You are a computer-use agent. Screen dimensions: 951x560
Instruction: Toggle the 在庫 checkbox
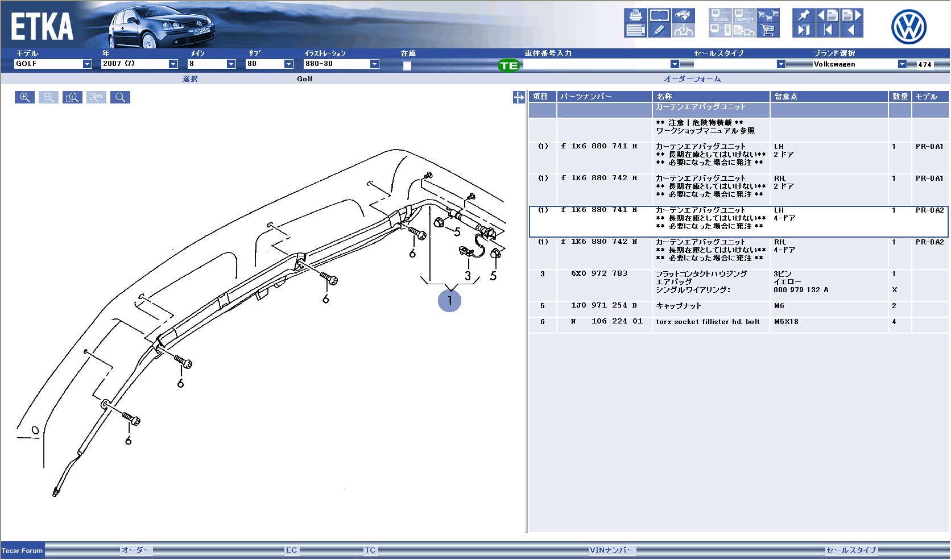tap(407, 66)
